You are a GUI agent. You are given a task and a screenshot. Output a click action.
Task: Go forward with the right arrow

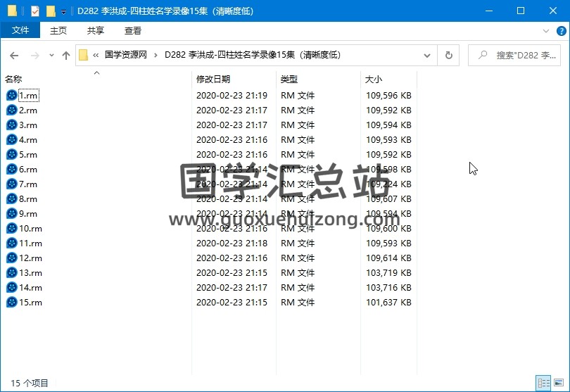click(35, 56)
